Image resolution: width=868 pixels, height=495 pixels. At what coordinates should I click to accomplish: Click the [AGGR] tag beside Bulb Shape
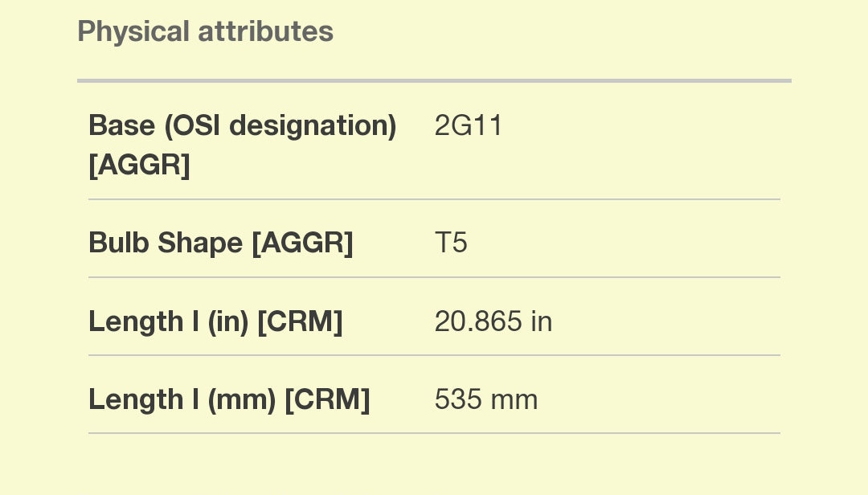pos(302,243)
